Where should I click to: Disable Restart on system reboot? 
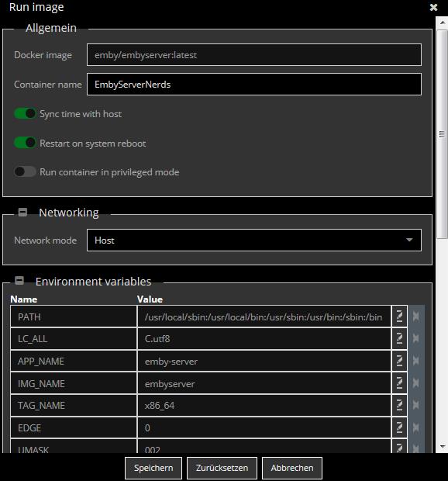pyautogui.click(x=25, y=143)
